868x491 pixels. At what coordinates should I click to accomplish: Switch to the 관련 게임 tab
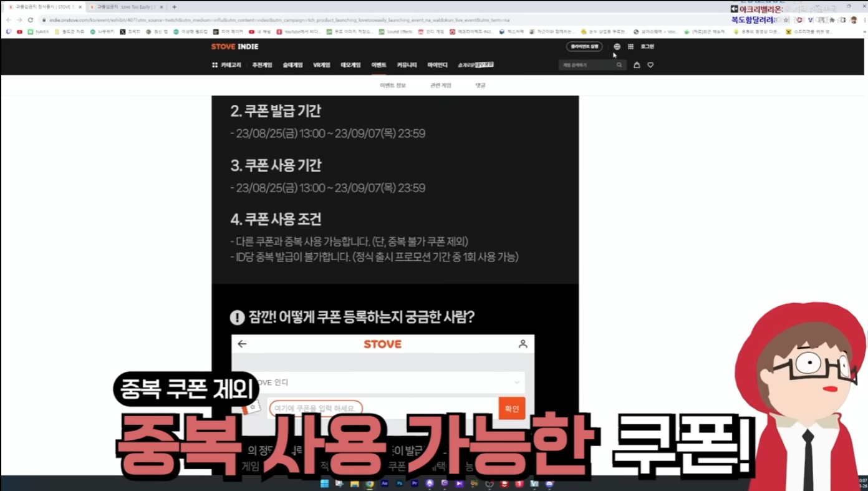(x=440, y=85)
